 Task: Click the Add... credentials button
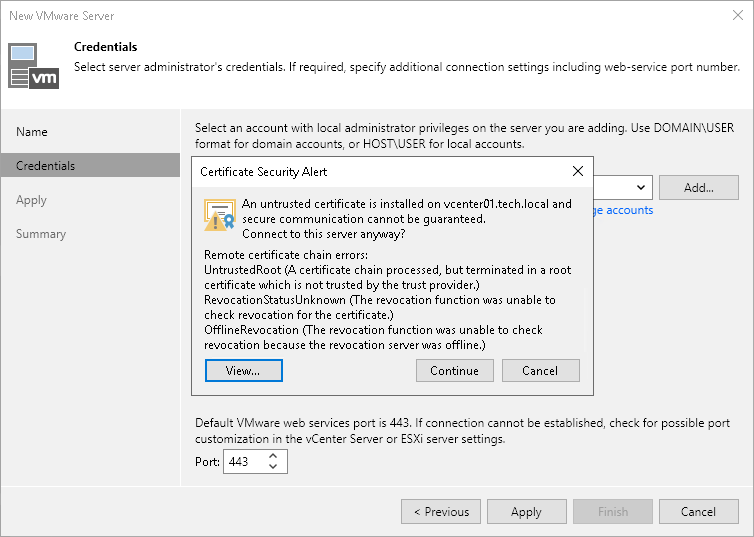click(699, 187)
